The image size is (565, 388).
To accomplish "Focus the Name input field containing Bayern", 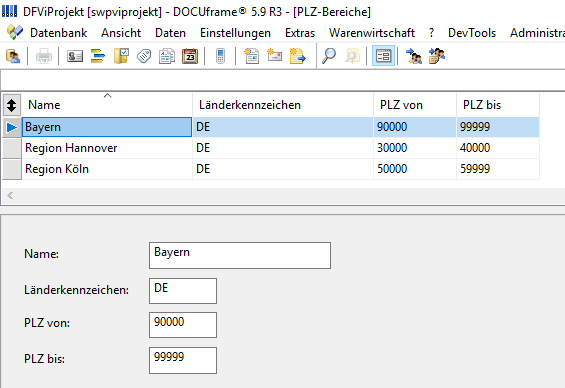I will click(x=240, y=255).
